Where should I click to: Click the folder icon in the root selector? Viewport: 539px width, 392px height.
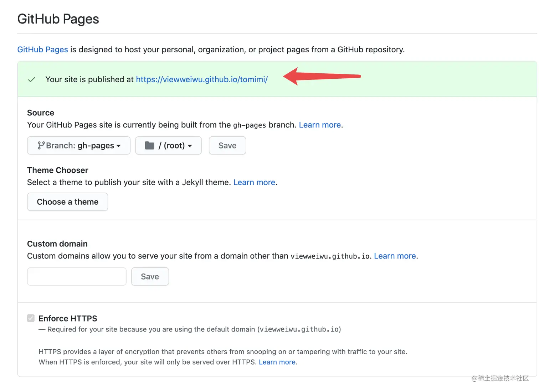coord(149,145)
